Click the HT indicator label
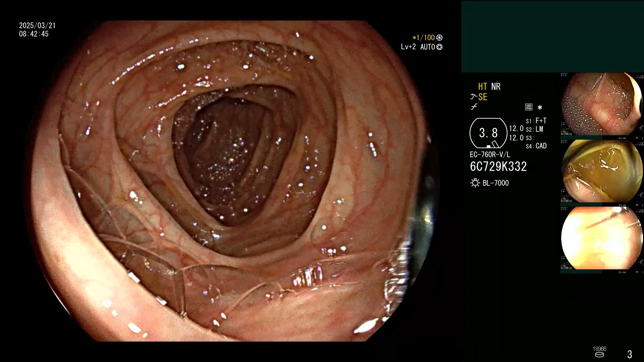 (x=483, y=86)
